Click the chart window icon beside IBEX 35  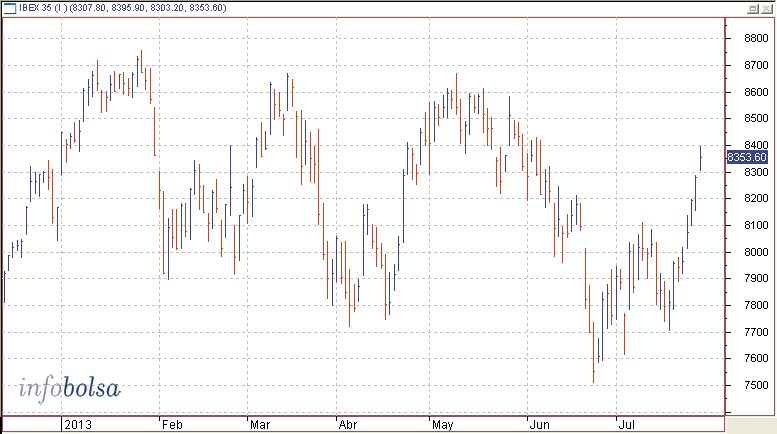point(10,8)
